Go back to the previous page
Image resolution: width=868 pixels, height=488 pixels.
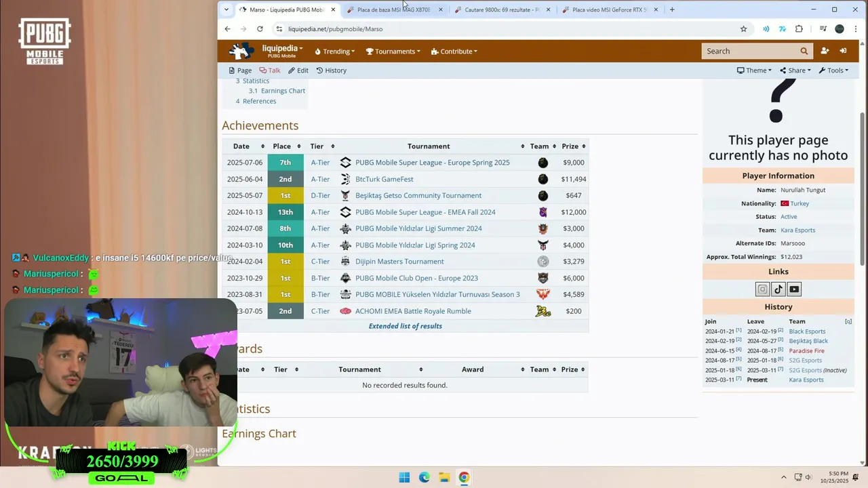(x=227, y=29)
